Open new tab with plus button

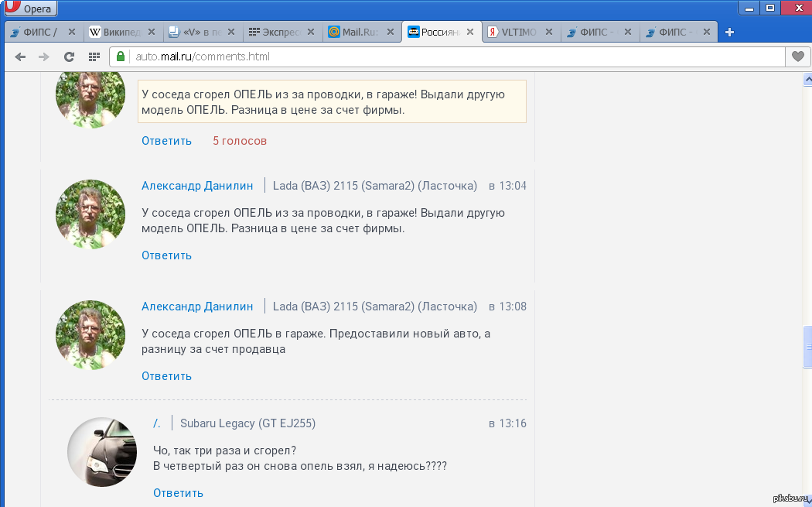[x=729, y=32]
